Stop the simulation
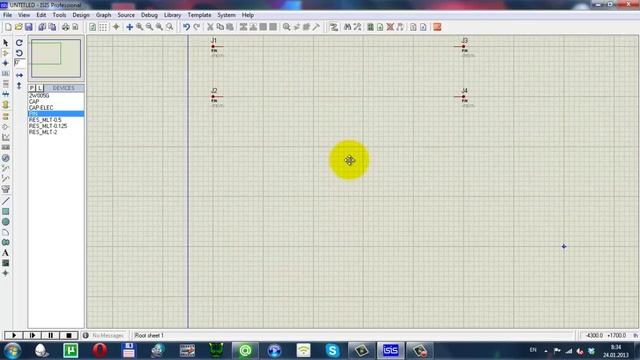 69,336
